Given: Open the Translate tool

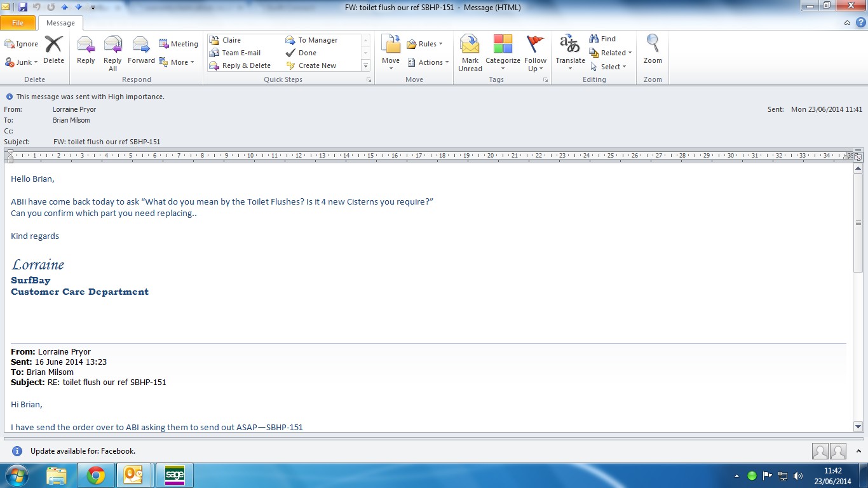Looking at the screenshot, I should point(570,53).
